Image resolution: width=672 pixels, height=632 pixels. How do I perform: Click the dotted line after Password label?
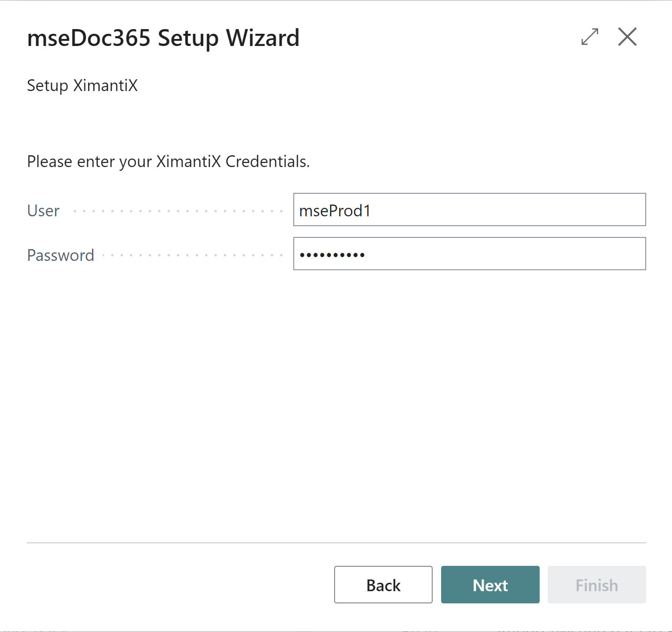click(x=192, y=255)
